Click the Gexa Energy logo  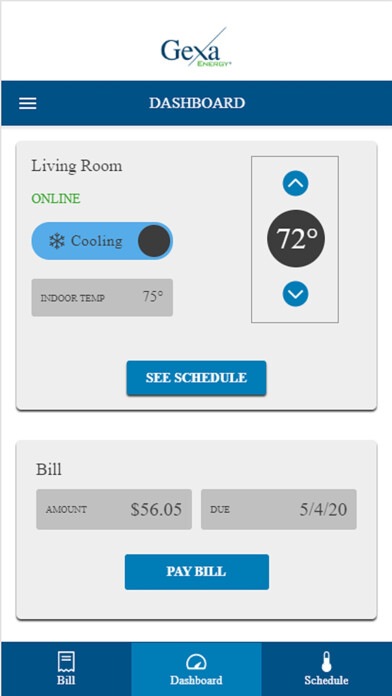tap(196, 48)
